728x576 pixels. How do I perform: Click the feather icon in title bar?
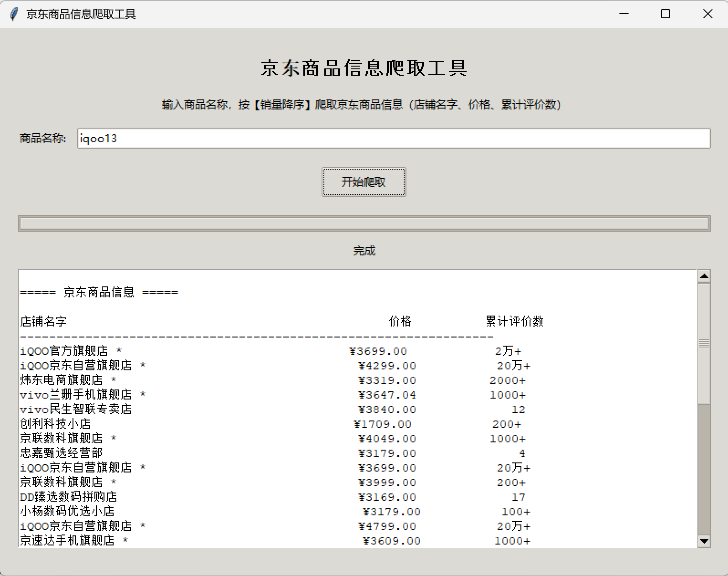point(14,14)
